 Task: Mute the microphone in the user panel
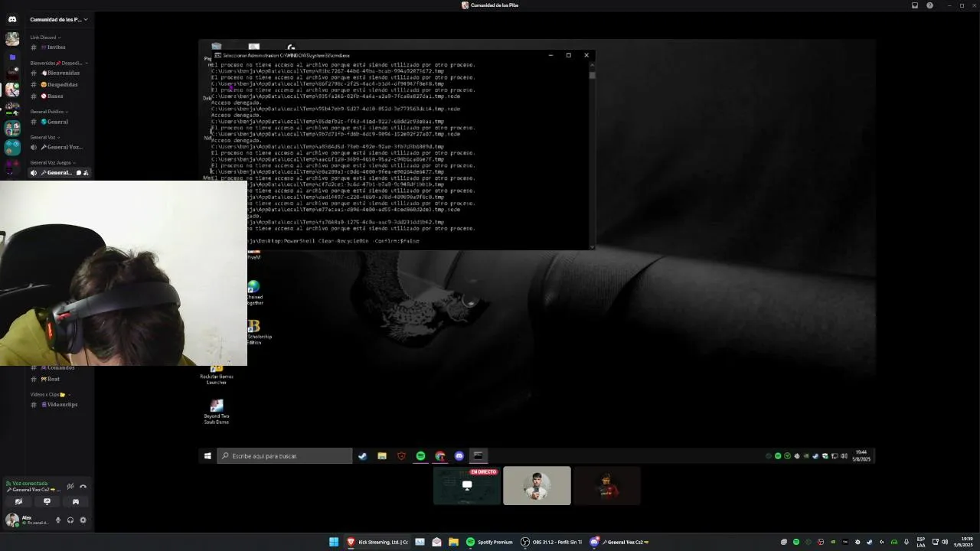pyautogui.click(x=57, y=520)
